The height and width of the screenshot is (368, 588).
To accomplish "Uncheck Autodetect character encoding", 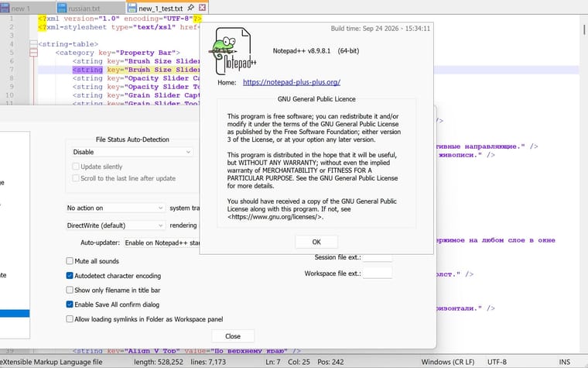I will coord(70,276).
